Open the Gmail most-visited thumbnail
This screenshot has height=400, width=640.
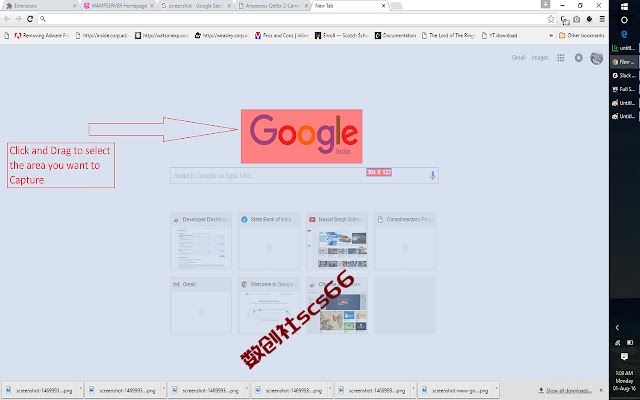[x=201, y=305]
